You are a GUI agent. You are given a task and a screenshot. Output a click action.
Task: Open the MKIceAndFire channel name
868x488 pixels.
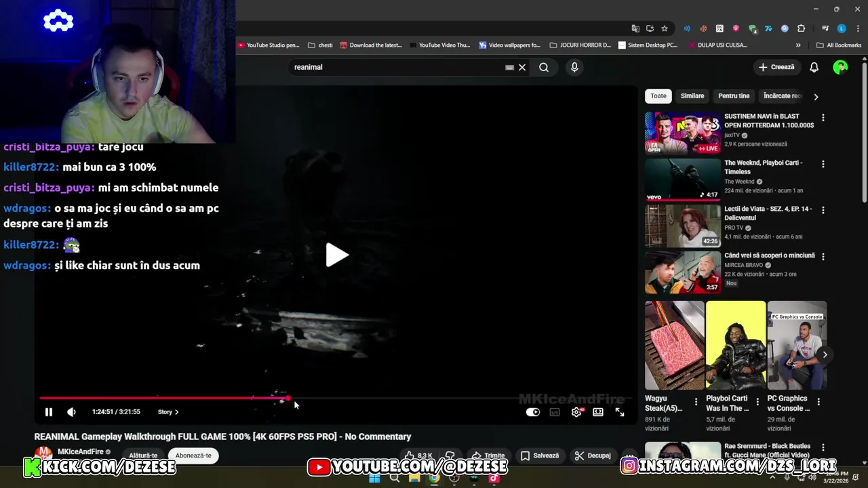coord(81,452)
